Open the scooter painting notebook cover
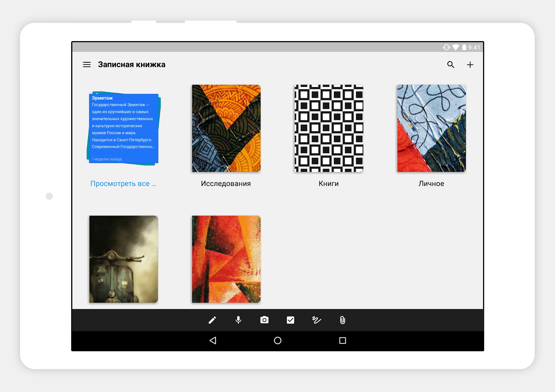555x392 pixels. pyautogui.click(x=124, y=259)
